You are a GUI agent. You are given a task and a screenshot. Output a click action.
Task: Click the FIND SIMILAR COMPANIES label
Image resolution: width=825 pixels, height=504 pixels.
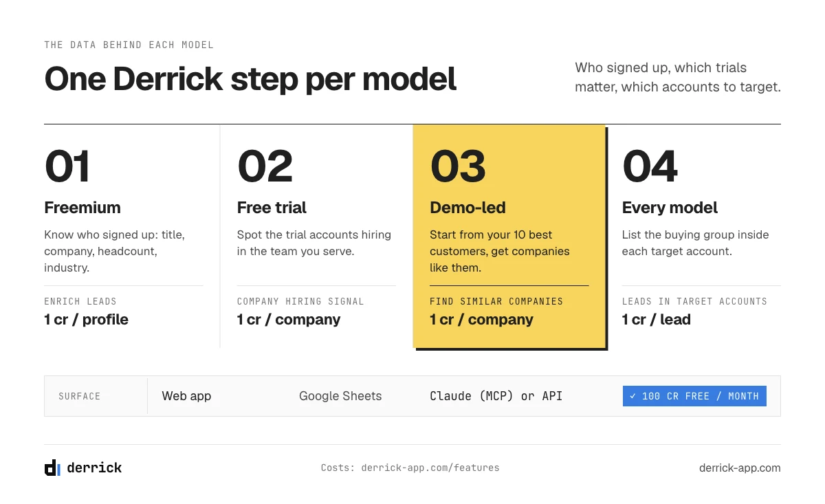coord(496,301)
